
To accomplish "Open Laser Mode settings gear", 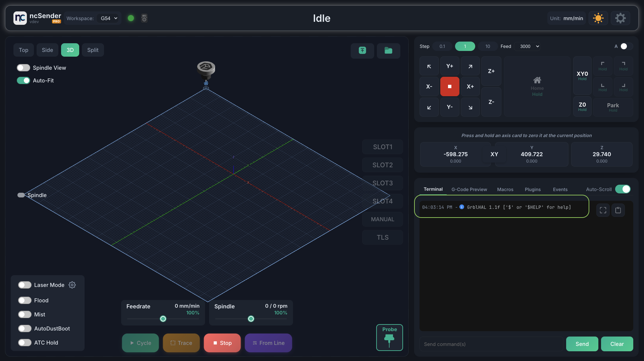I will click(x=72, y=285).
